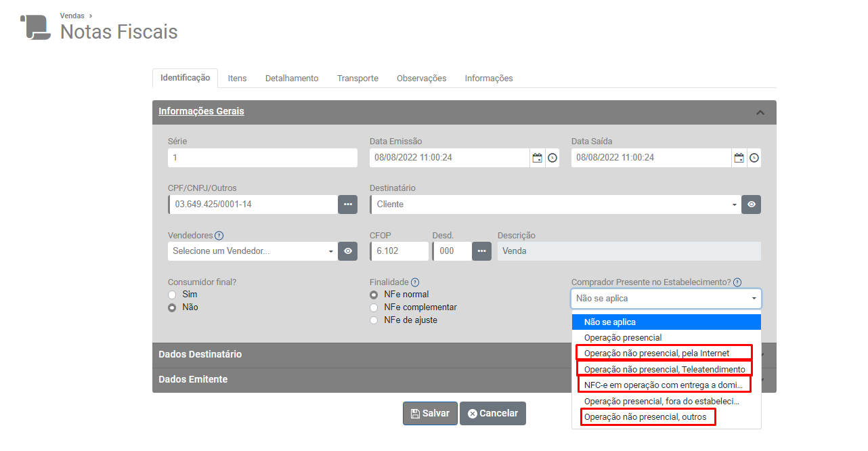Open Informações tab
Viewport: 868px width, 451px height.
[x=489, y=79]
